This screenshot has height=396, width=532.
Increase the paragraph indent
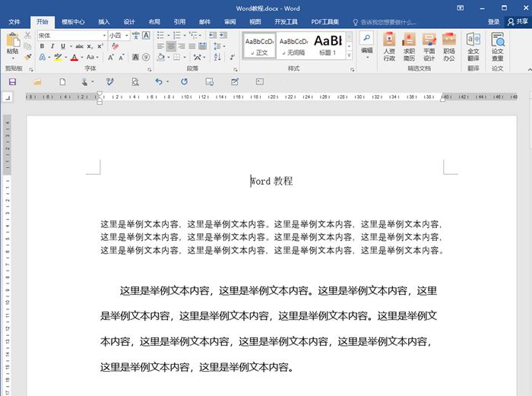tap(223, 35)
